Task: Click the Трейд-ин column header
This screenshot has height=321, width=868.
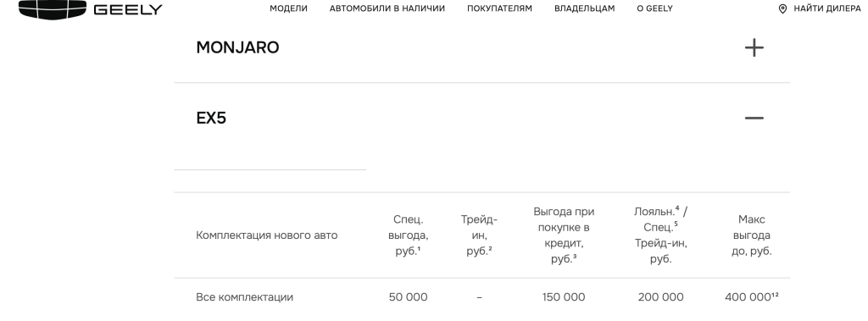Action: [x=479, y=235]
